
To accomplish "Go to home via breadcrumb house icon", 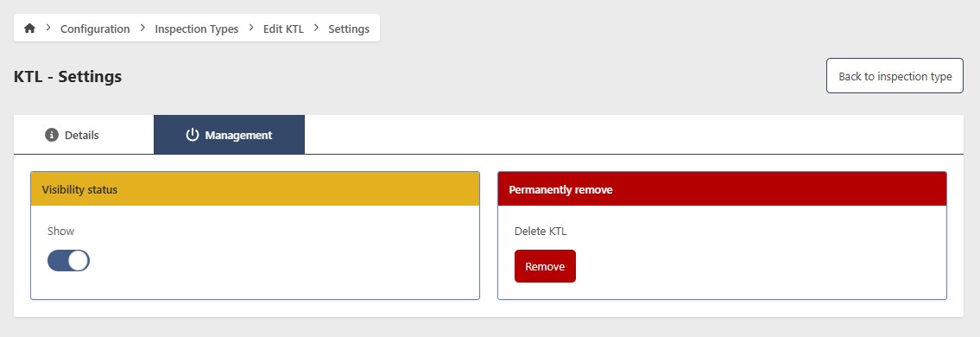I will point(29,29).
